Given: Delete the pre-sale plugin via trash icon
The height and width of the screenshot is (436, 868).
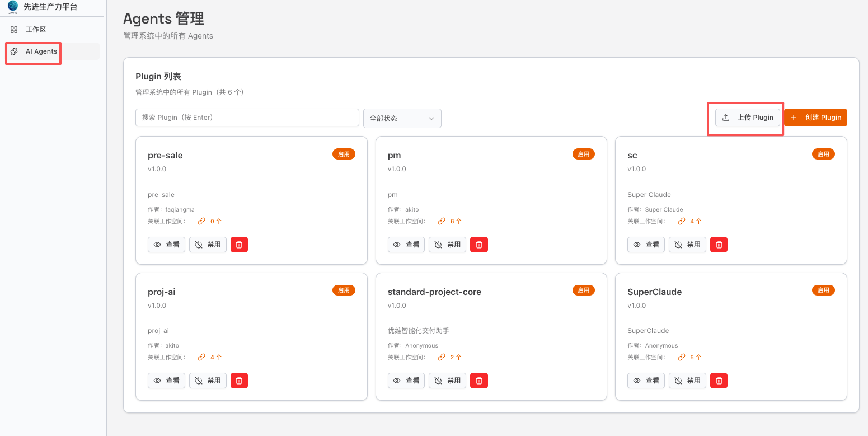Looking at the screenshot, I should click(x=239, y=245).
